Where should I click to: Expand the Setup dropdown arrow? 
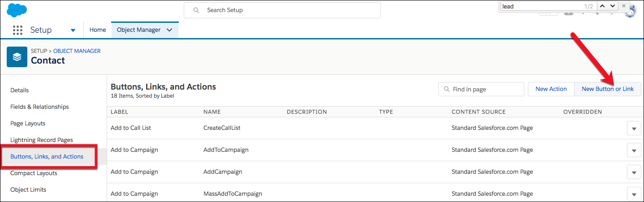tap(73, 30)
